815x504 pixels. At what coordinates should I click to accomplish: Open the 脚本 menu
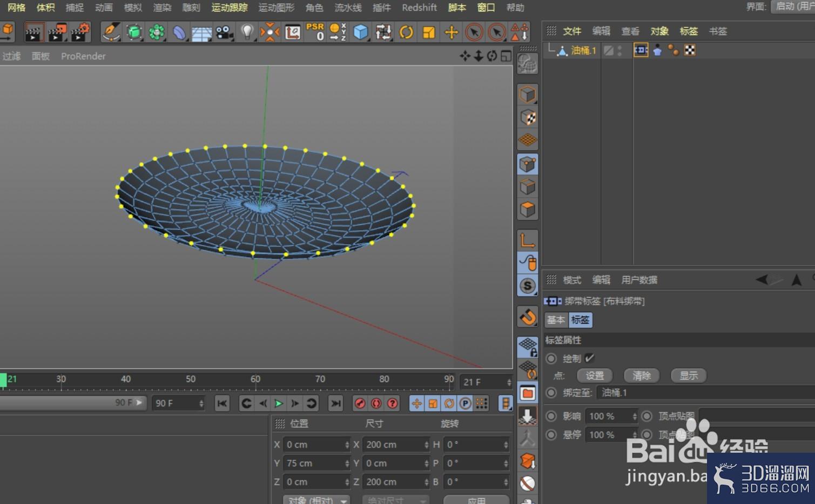457,8
